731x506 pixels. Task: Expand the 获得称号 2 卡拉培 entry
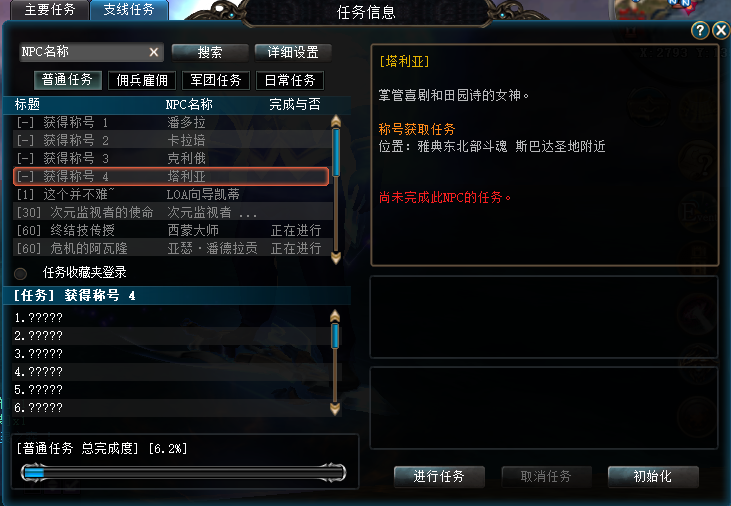coord(171,140)
